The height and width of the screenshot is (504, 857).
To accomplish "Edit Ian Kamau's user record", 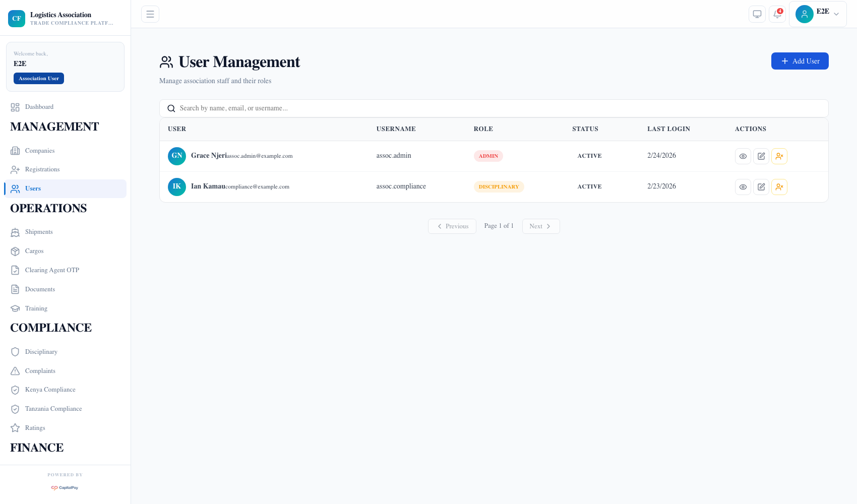I will tap(761, 187).
